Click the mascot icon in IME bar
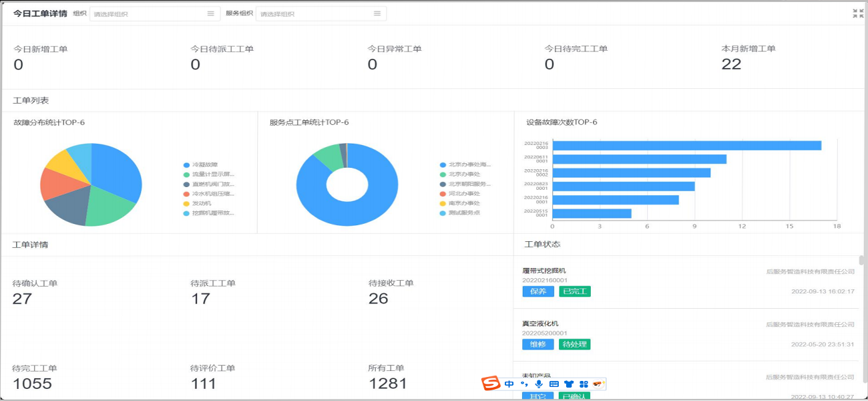The width and height of the screenshot is (868, 401). pos(598,384)
